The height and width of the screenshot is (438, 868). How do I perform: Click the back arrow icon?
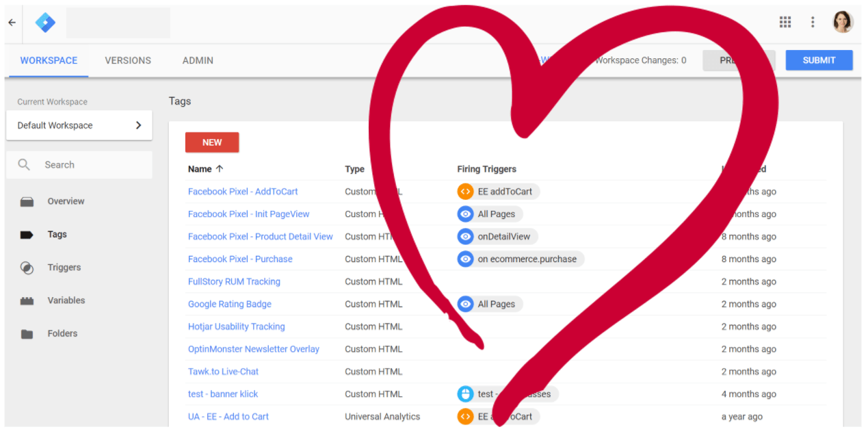pos(12,23)
